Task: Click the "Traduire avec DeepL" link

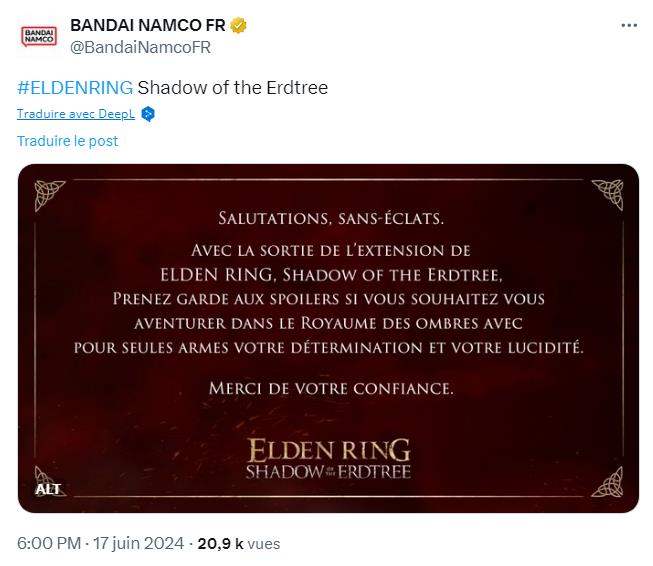Action: tap(76, 114)
